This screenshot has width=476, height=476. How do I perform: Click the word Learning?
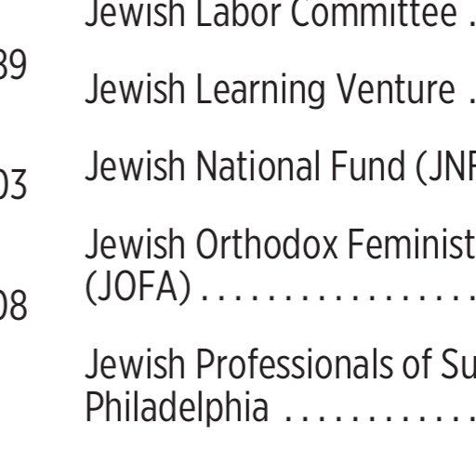coord(260,91)
